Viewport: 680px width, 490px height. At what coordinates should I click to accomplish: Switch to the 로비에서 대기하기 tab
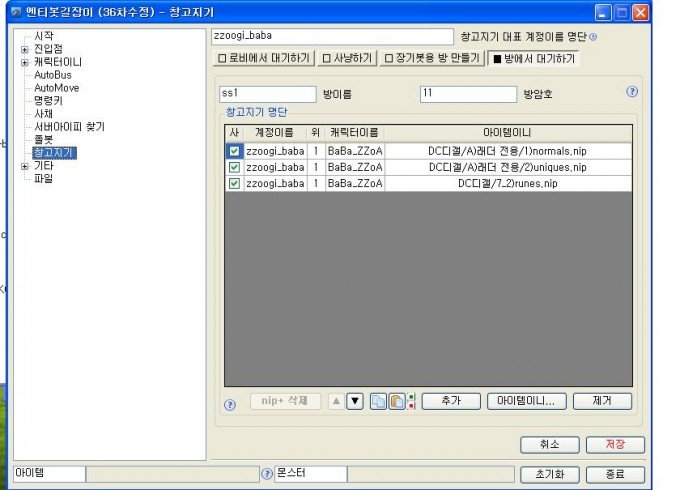tap(265, 59)
